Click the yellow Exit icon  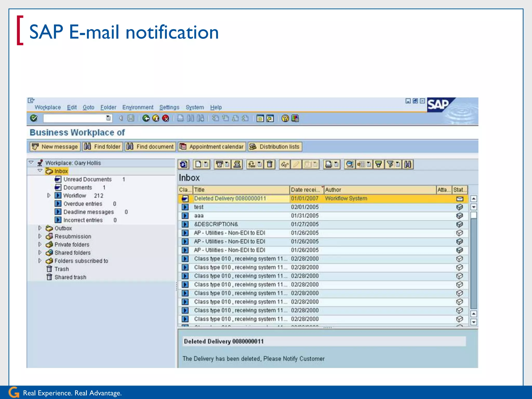click(x=156, y=118)
